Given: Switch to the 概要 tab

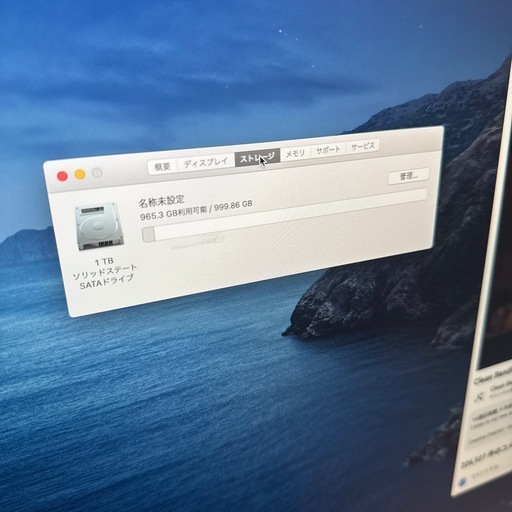Looking at the screenshot, I should click(x=162, y=166).
